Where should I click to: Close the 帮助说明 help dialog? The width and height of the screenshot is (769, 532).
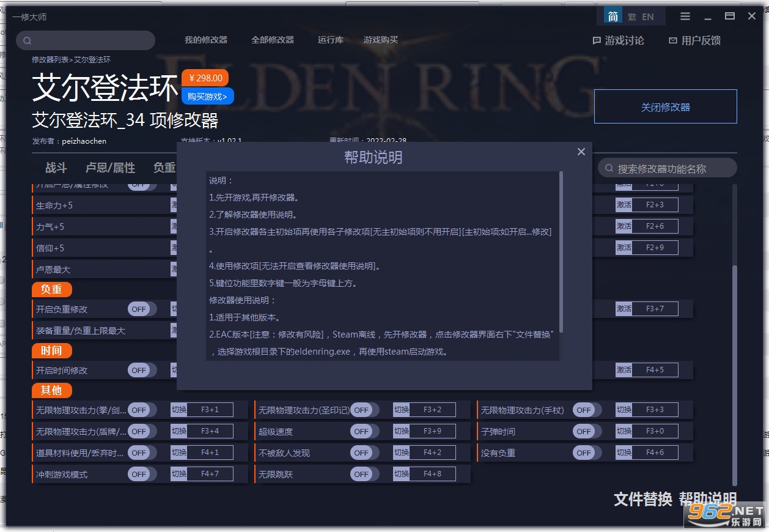coord(581,152)
